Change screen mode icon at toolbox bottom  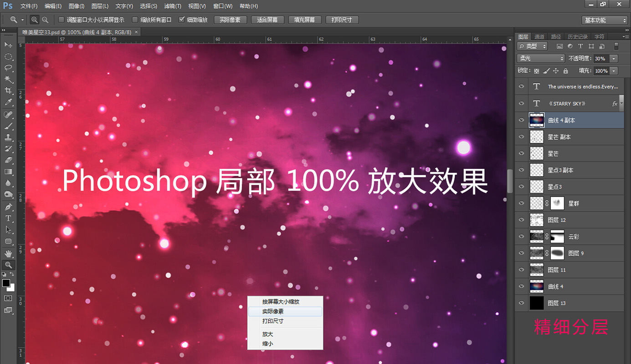tap(8, 310)
